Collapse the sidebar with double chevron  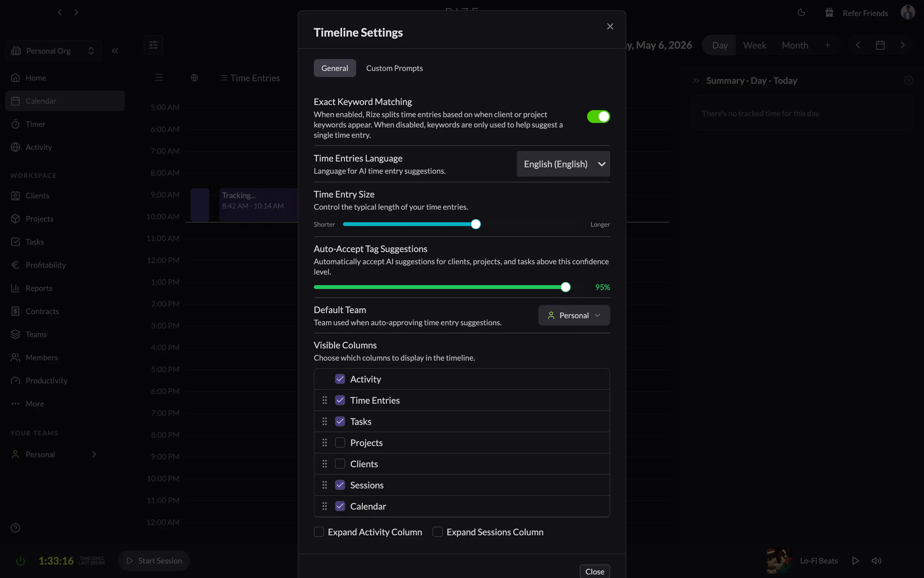point(115,51)
